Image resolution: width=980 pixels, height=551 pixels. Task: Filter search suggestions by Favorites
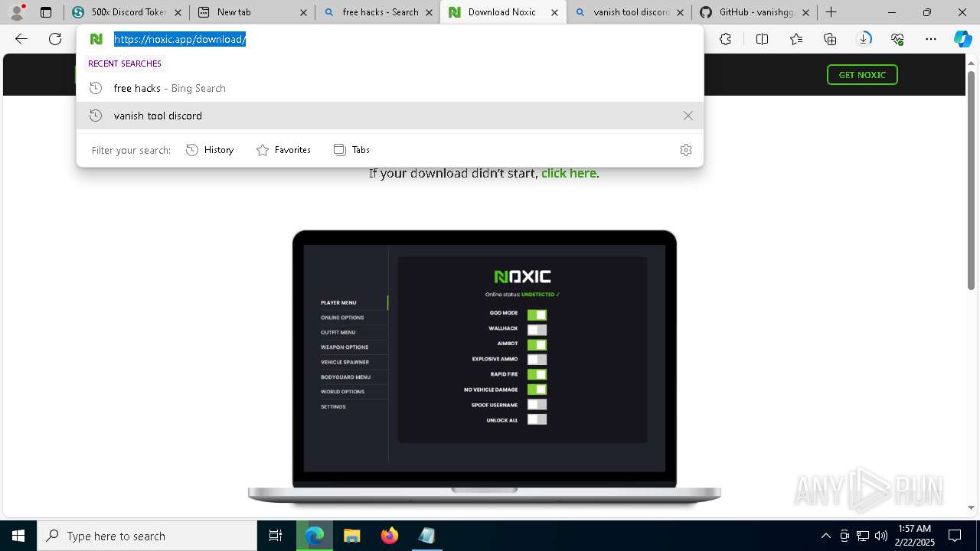(283, 150)
